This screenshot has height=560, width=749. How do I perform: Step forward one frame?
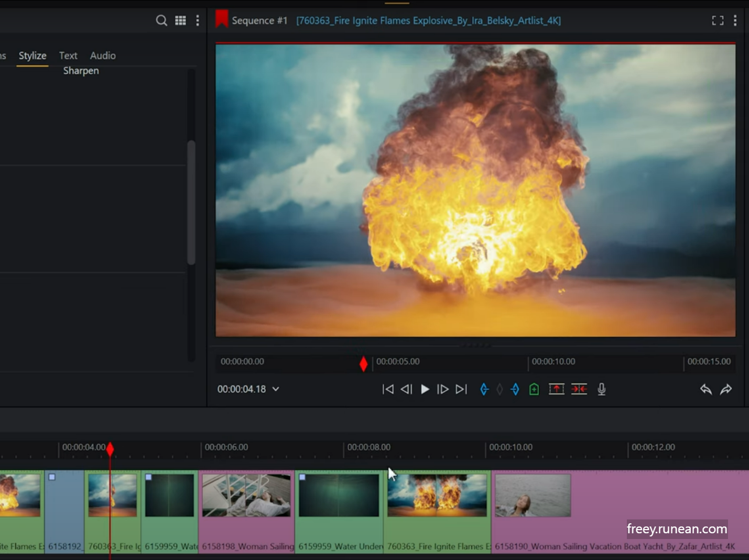point(443,389)
